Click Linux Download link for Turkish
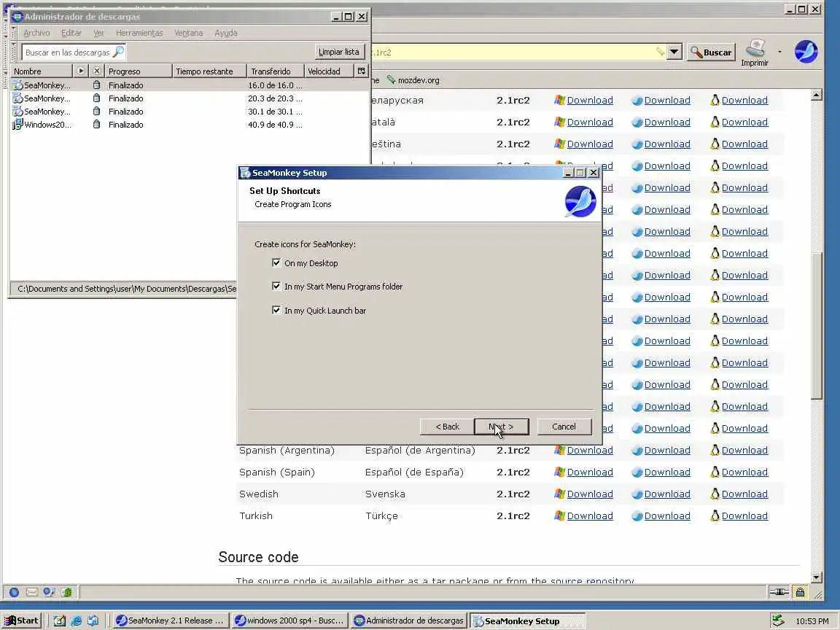The width and height of the screenshot is (840, 630). pyautogui.click(x=744, y=516)
